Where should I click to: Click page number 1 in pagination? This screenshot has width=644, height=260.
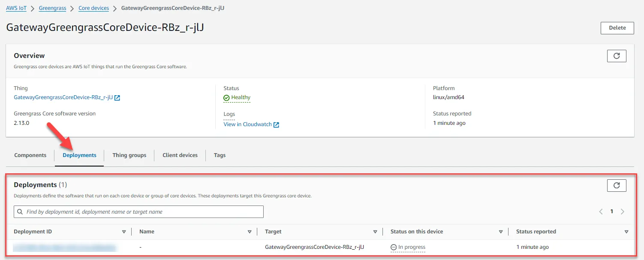612,212
